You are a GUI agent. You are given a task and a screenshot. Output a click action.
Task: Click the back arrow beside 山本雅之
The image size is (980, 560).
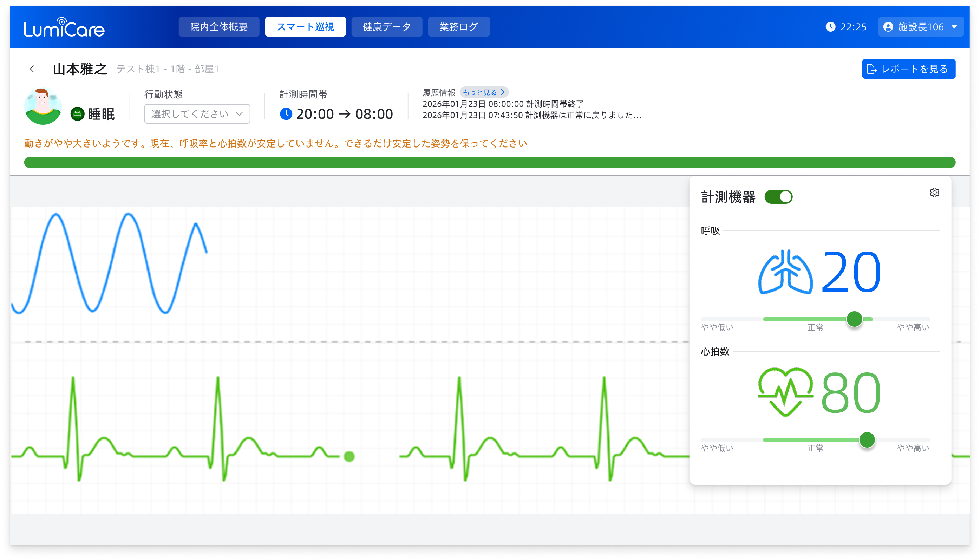(34, 69)
